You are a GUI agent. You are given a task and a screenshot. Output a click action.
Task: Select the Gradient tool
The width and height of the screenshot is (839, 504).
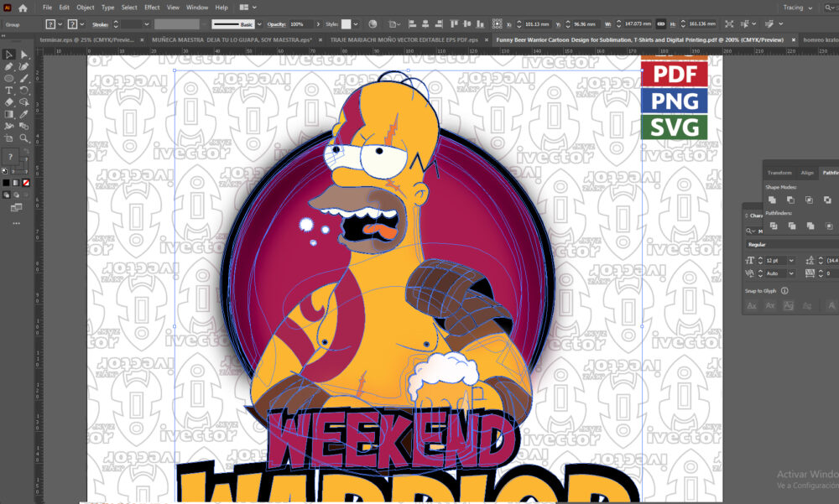pos(8,114)
